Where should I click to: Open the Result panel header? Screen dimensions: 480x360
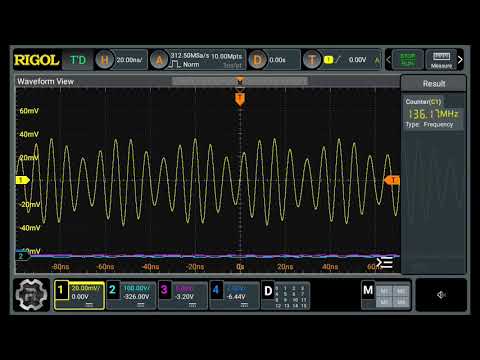point(434,84)
